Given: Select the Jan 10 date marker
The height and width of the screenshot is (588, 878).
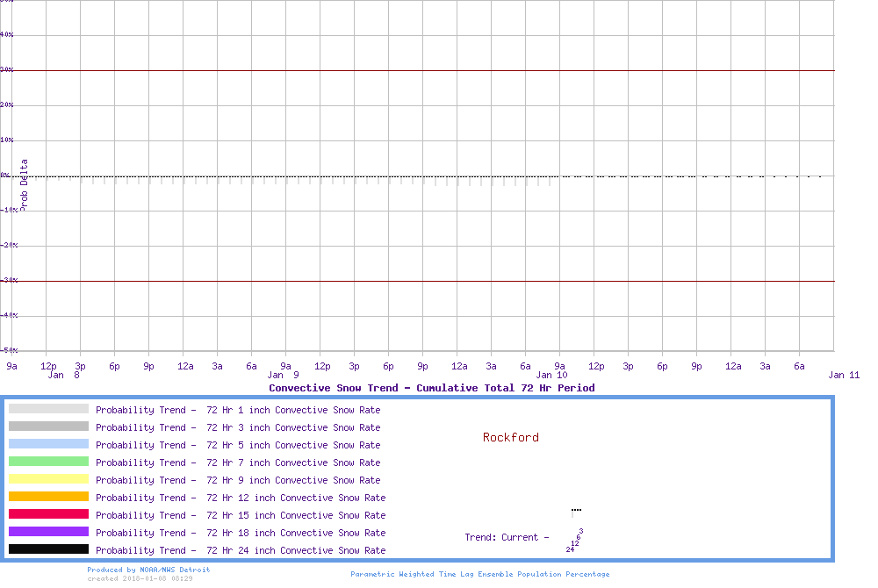Looking at the screenshot, I should point(551,375).
